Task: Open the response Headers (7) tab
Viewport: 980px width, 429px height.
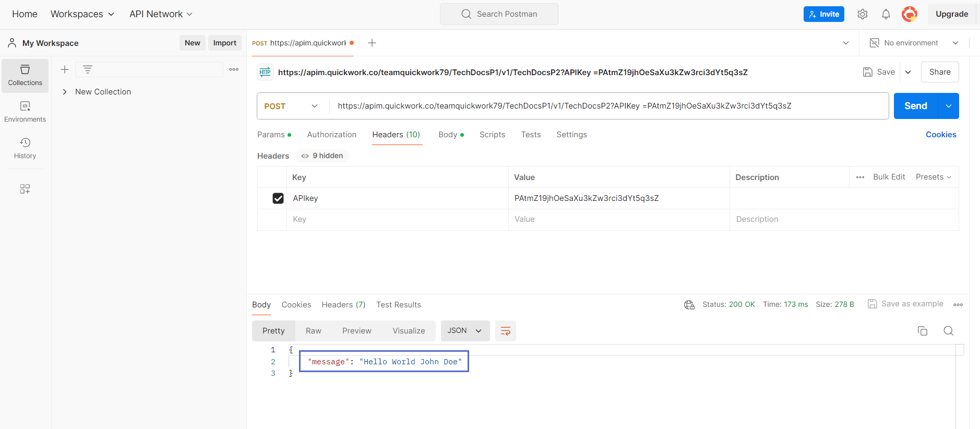Action: pyautogui.click(x=343, y=305)
